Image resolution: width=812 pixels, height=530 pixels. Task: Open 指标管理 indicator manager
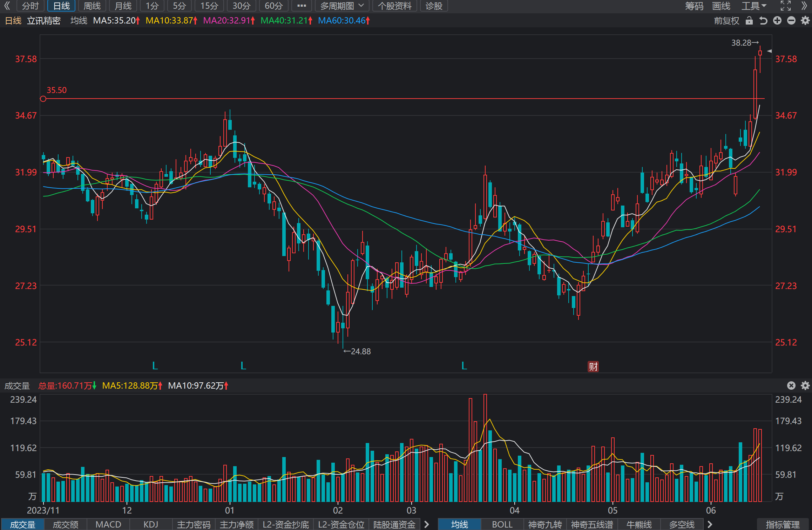coord(783,524)
